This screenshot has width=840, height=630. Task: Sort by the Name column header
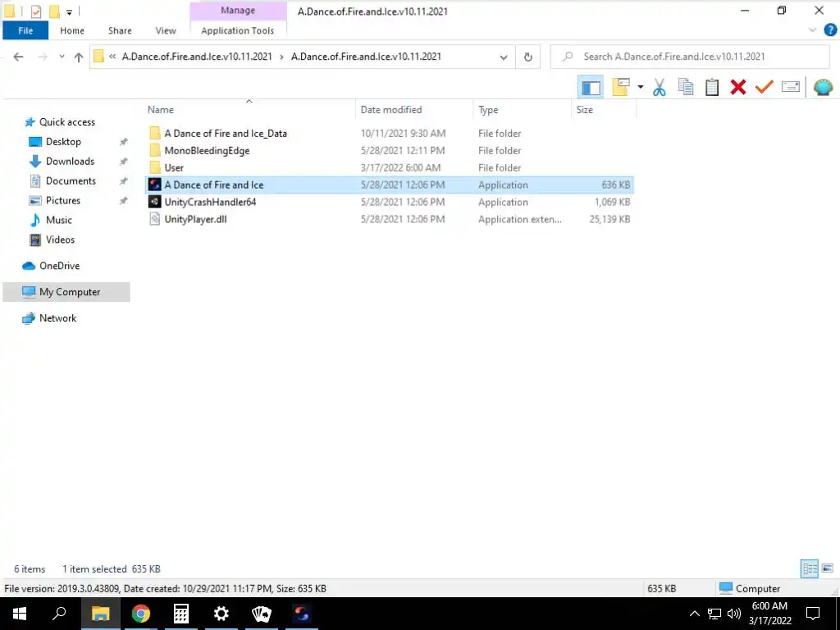pyautogui.click(x=161, y=110)
